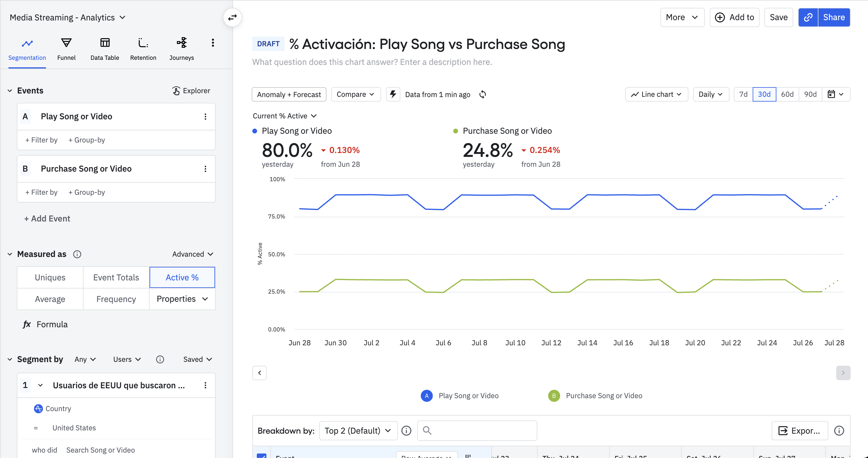Open the Explorer tool
Image resolution: width=868 pixels, height=458 pixels.
click(x=191, y=91)
